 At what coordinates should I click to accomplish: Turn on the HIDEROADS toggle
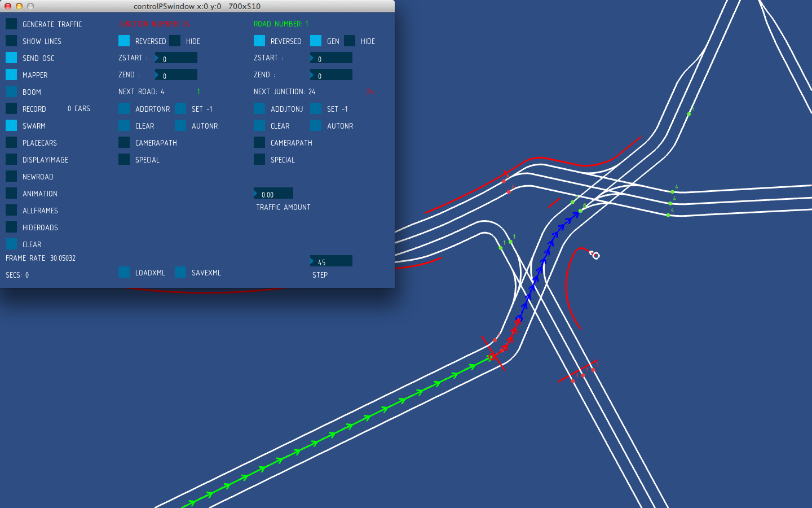[x=11, y=227]
